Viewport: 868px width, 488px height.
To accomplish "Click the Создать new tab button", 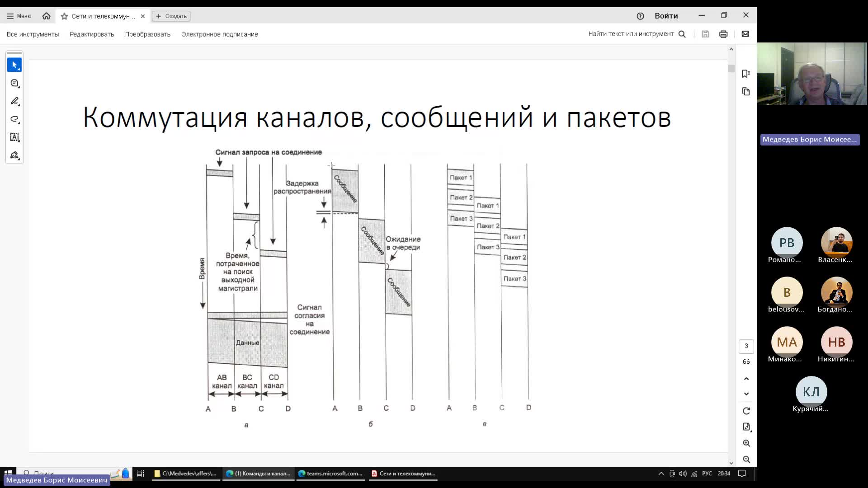I will 171,16.
